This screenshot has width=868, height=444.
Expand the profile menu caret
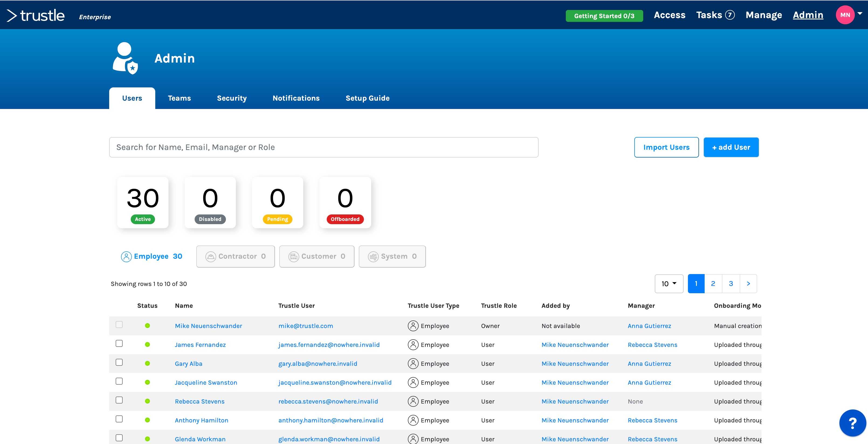click(x=860, y=13)
